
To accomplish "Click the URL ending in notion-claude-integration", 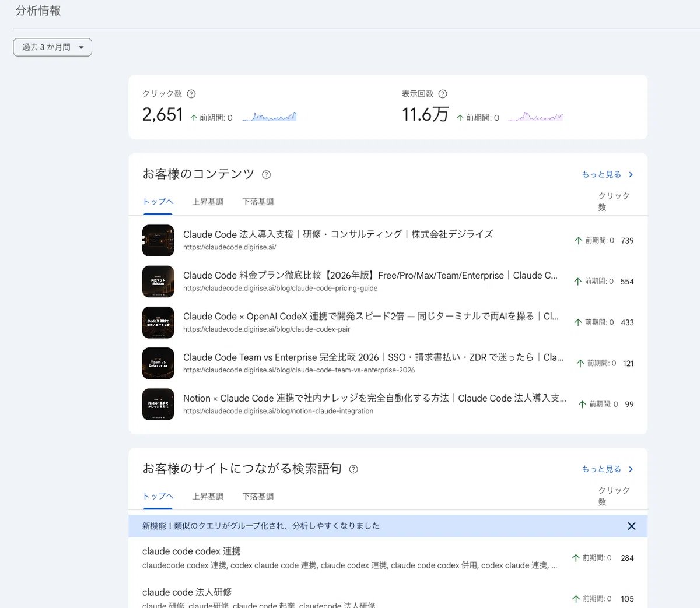I will pyautogui.click(x=278, y=411).
